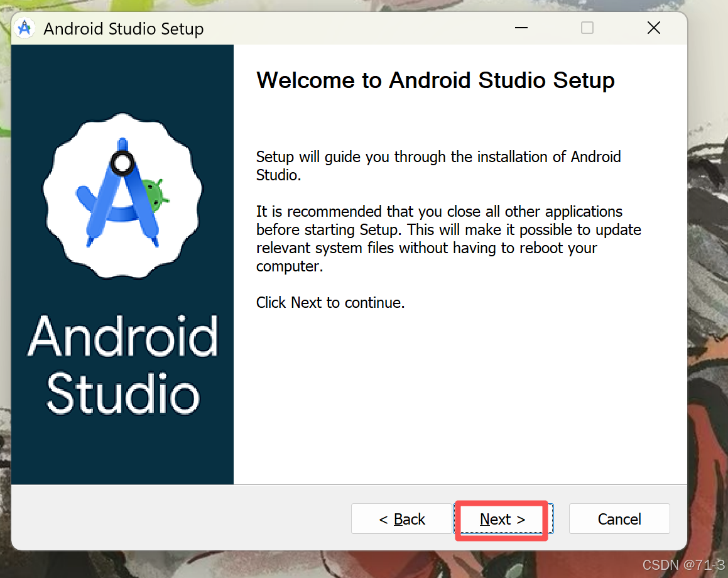728x578 pixels.
Task: Click the 'Android Studio Setup' window title
Action: click(x=124, y=29)
